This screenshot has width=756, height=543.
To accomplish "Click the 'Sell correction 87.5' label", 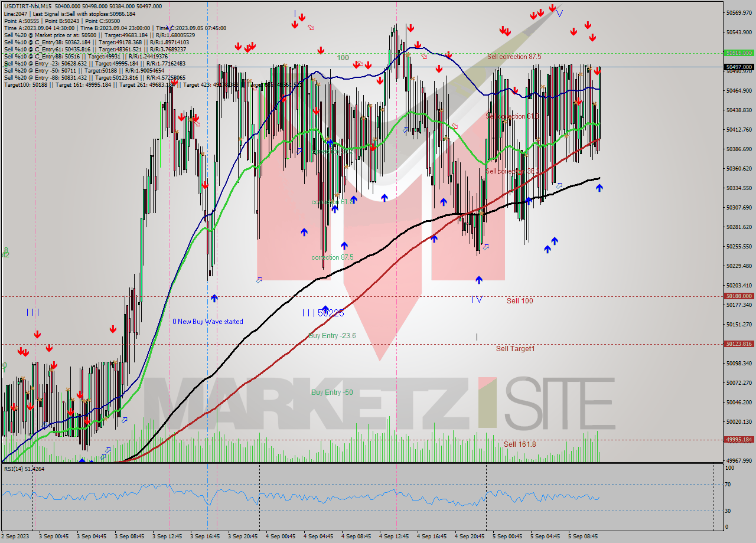I will click(514, 57).
